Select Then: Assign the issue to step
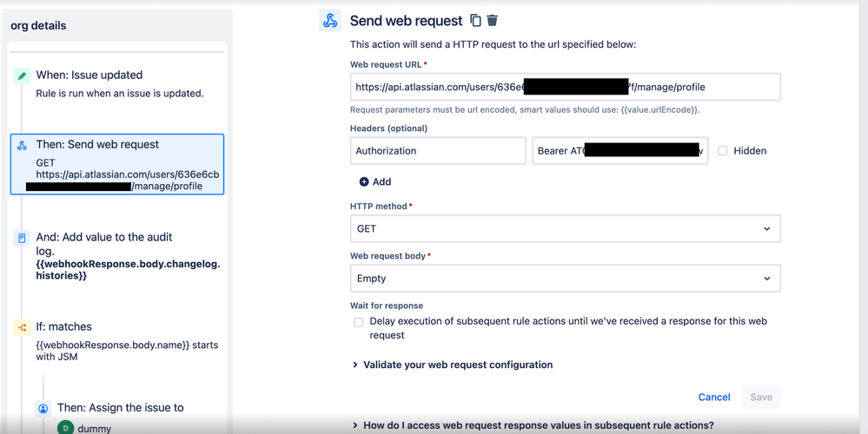The image size is (868, 434). point(121,408)
